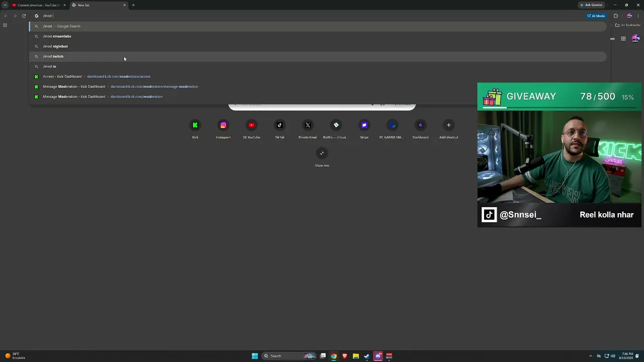644x362 pixels.
Task: Add a new shortcut tile
Action: point(449,129)
